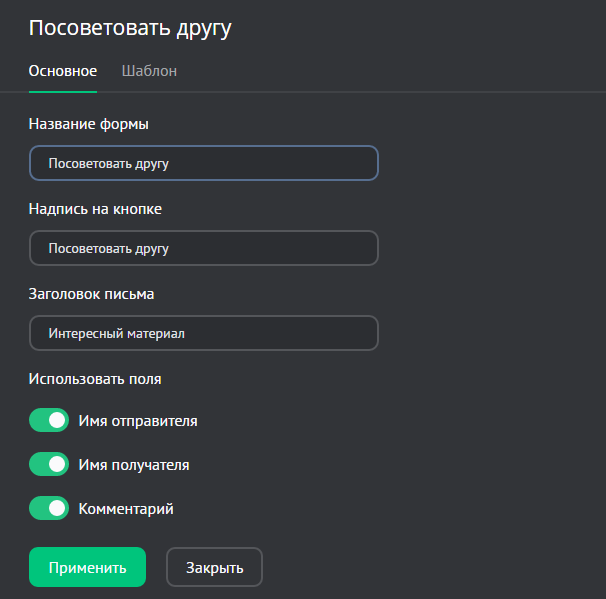
Task: Click the Имя отправителя text label
Action: click(138, 421)
